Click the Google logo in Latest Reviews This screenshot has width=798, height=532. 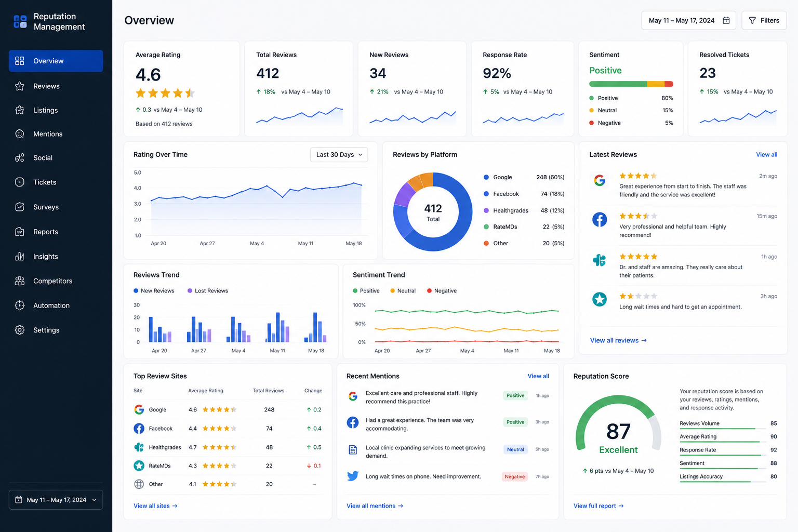click(x=600, y=180)
